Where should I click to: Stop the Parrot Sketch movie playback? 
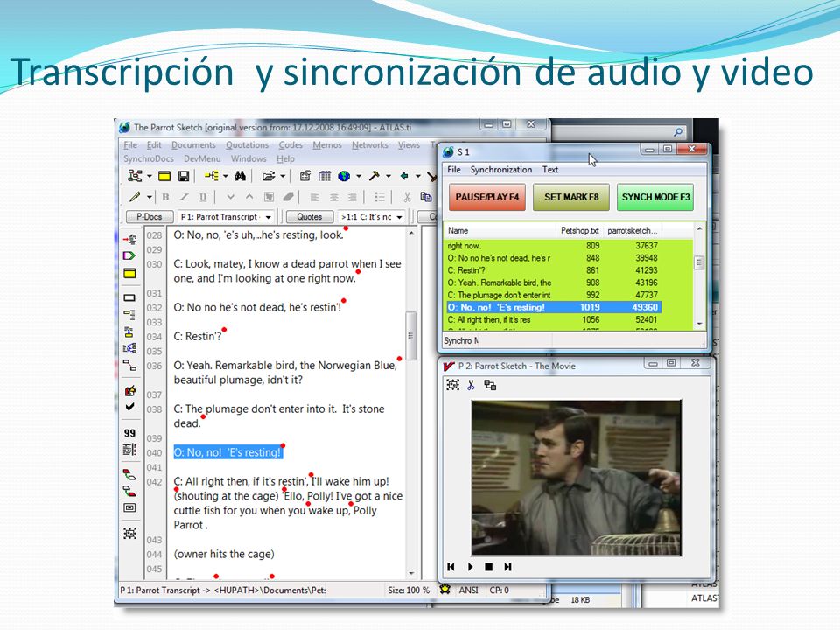488,567
